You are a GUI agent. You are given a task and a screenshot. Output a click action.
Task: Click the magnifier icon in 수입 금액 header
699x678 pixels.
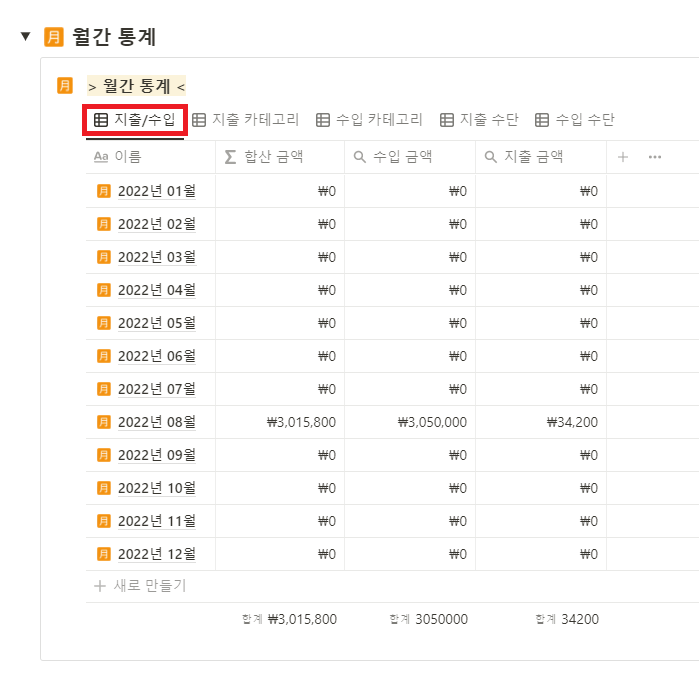359,157
